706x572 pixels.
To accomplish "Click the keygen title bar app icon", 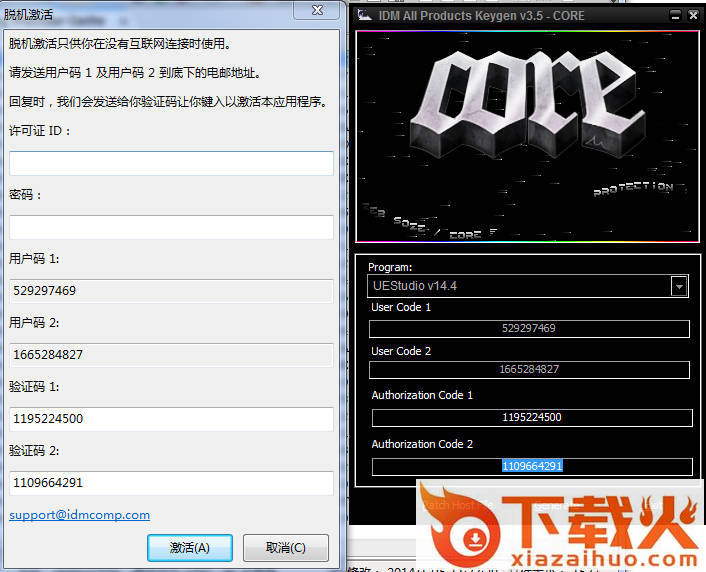I will pyautogui.click(x=364, y=15).
